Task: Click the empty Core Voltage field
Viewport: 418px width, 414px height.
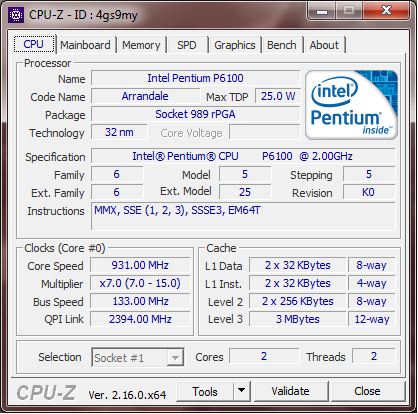Action: coord(265,132)
